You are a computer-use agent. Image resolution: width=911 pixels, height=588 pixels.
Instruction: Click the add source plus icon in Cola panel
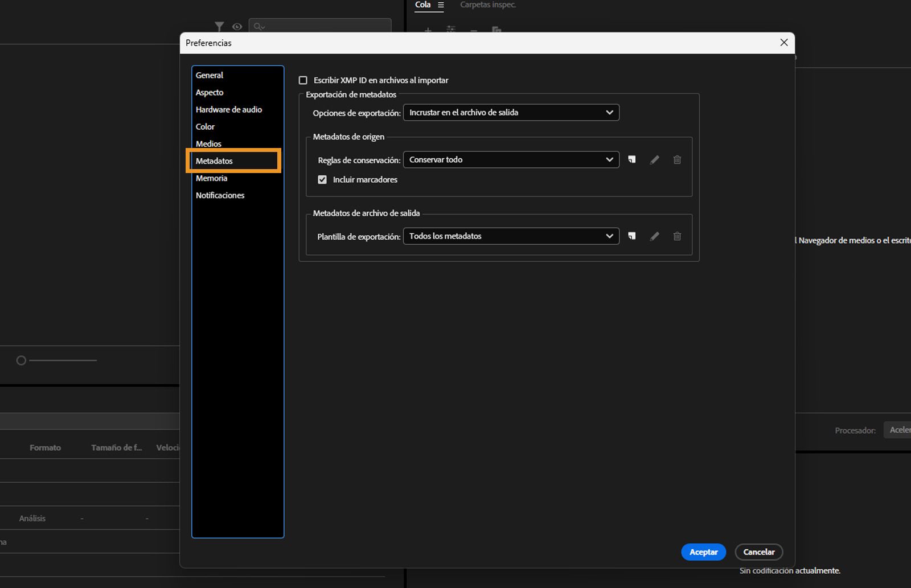[428, 30]
